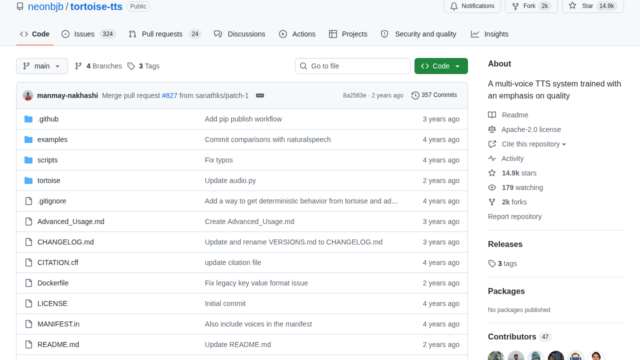Click the tortoise-tts repository link

96,7
